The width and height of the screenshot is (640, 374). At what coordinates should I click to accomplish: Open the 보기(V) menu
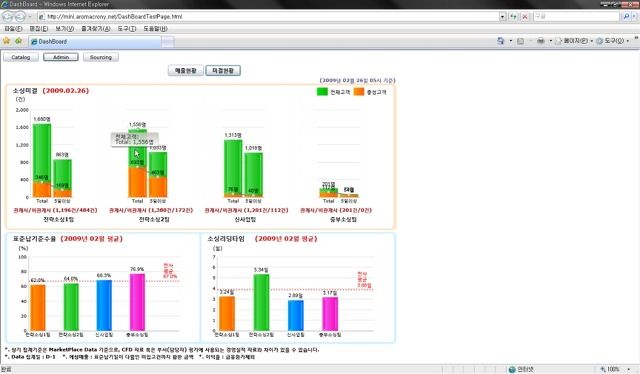64,29
